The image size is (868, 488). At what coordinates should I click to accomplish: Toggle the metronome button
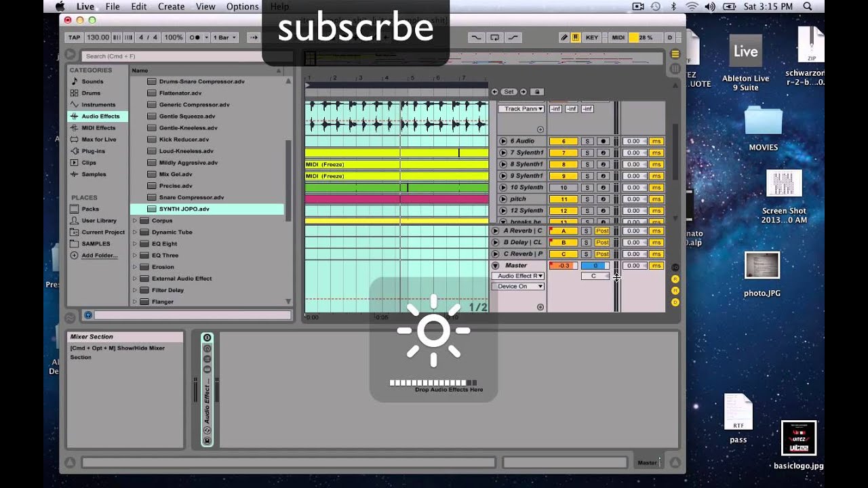click(195, 37)
